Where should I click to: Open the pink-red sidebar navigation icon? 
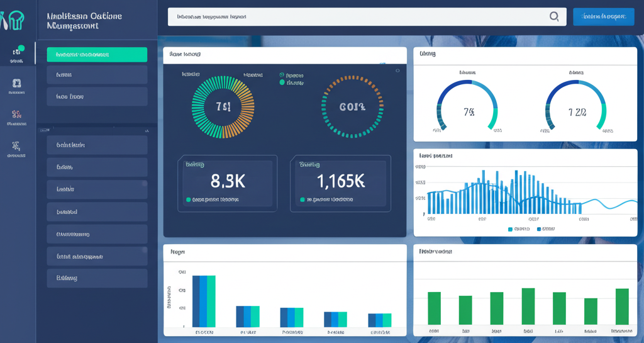click(17, 115)
